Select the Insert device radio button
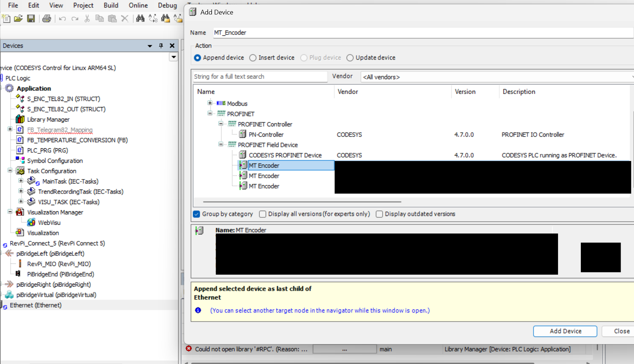The width and height of the screenshot is (634, 364). point(253,58)
